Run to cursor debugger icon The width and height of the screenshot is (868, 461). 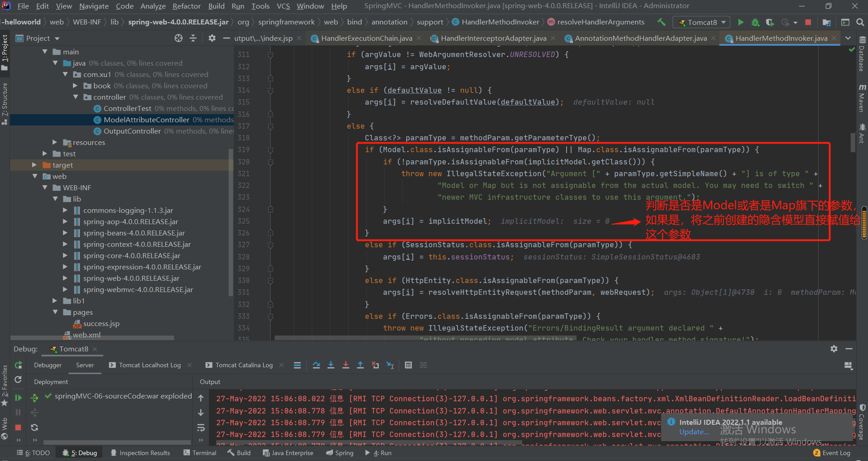pyautogui.click(x=390, y=365)
